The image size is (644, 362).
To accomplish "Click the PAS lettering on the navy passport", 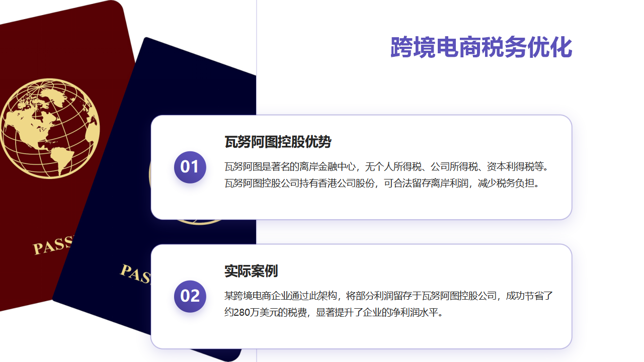I will point(136,274).
